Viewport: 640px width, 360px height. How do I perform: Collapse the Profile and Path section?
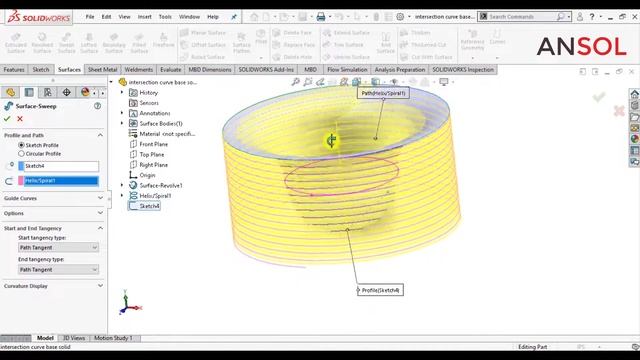100,135
